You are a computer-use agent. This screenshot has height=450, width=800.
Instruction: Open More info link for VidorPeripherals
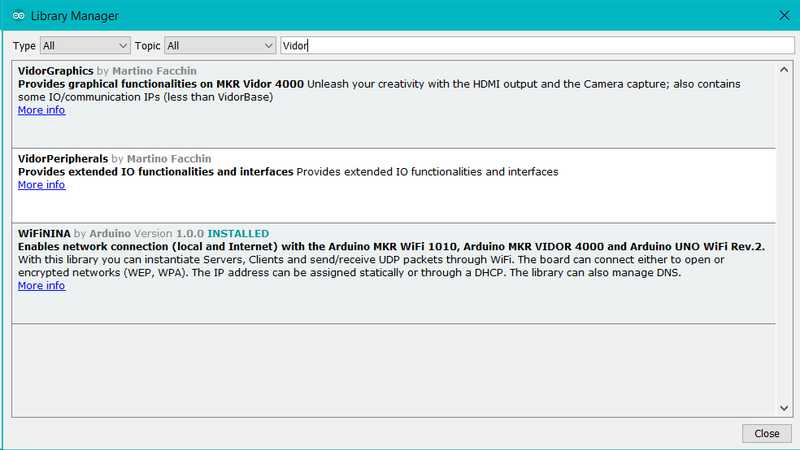click(x=41, y=185)
